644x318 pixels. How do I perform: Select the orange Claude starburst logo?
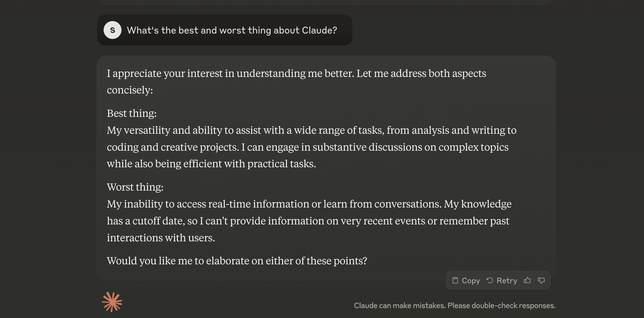tap(112, 301)
